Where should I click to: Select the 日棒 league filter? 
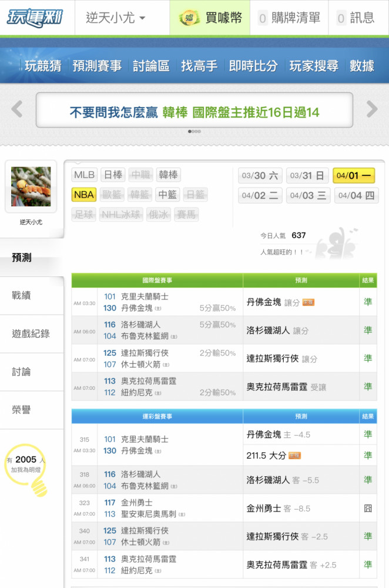click(x=113, y=175)
